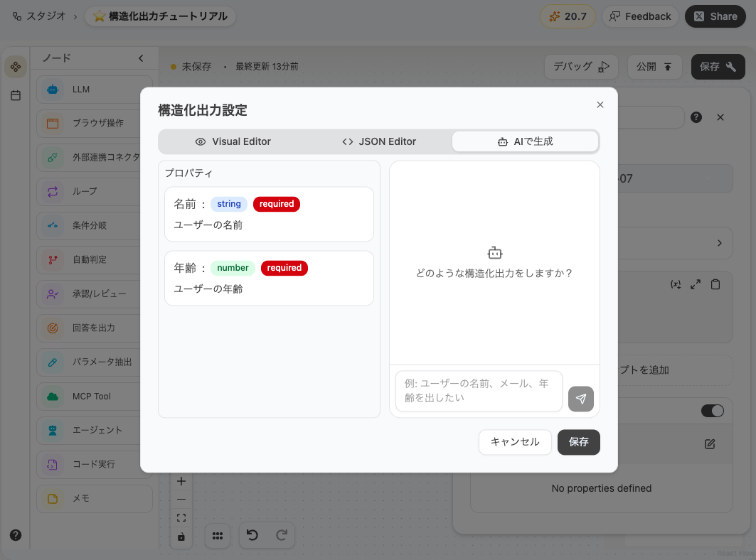This screenshot has width=756, height=560.
Task: Click the insert variable (x) icon
Action: coord(676,284)
